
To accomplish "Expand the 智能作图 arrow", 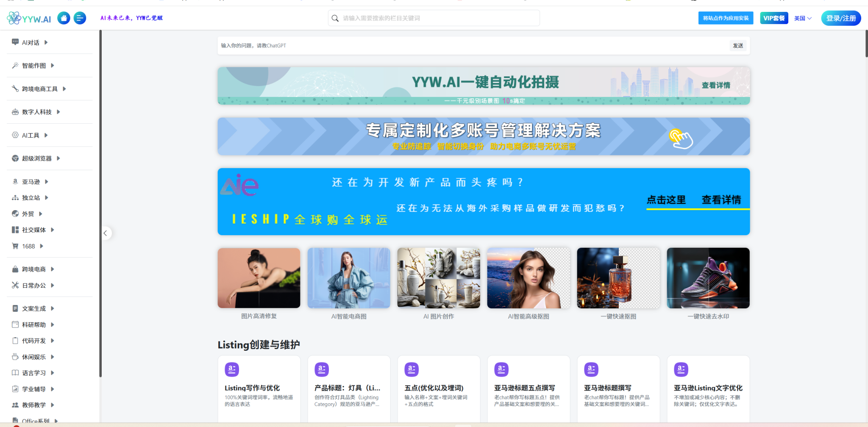I will [x=53, y=65].
